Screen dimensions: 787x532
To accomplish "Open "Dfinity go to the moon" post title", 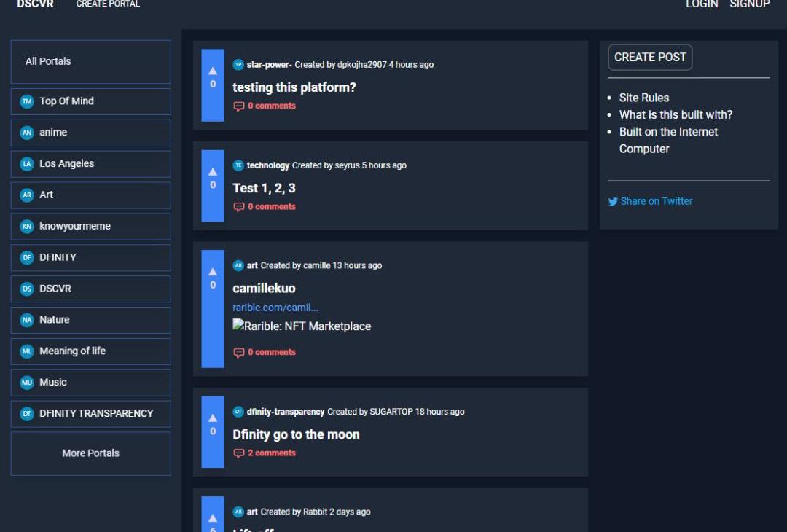I will 296,434.
